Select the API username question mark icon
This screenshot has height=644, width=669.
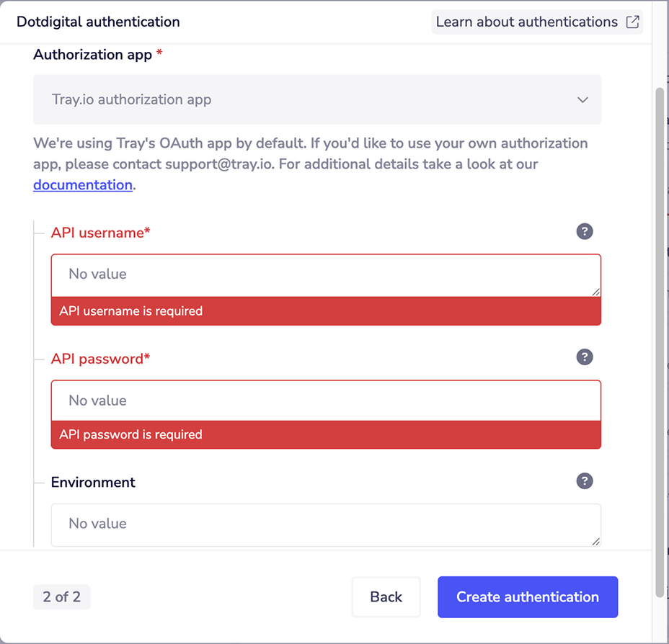pos(585,231)
